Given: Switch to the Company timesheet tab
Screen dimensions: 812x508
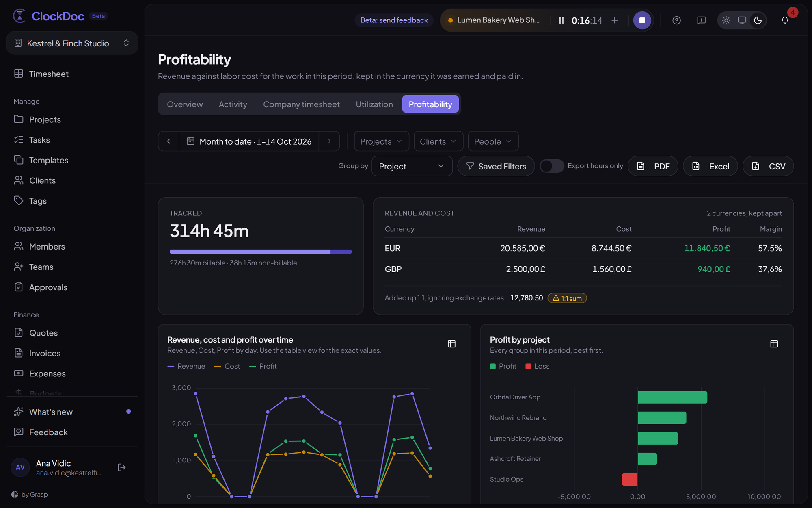Looking at the screenshot, I should click(x=301, y=104).
